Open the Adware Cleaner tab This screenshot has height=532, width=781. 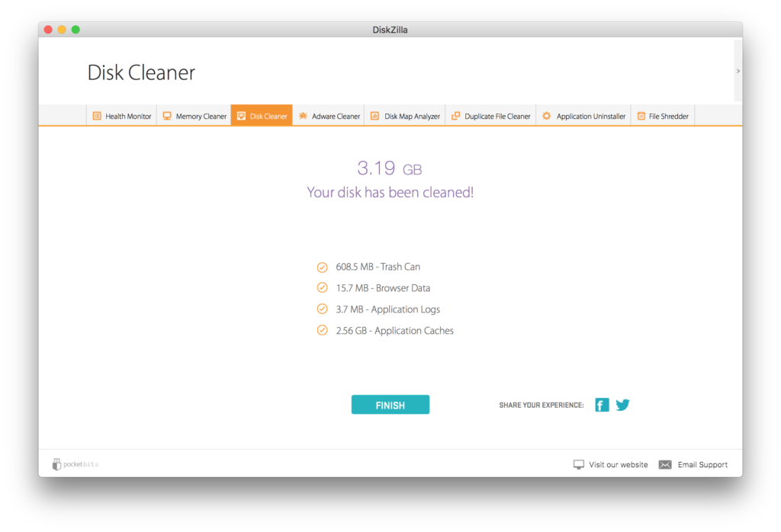(329, 116)
